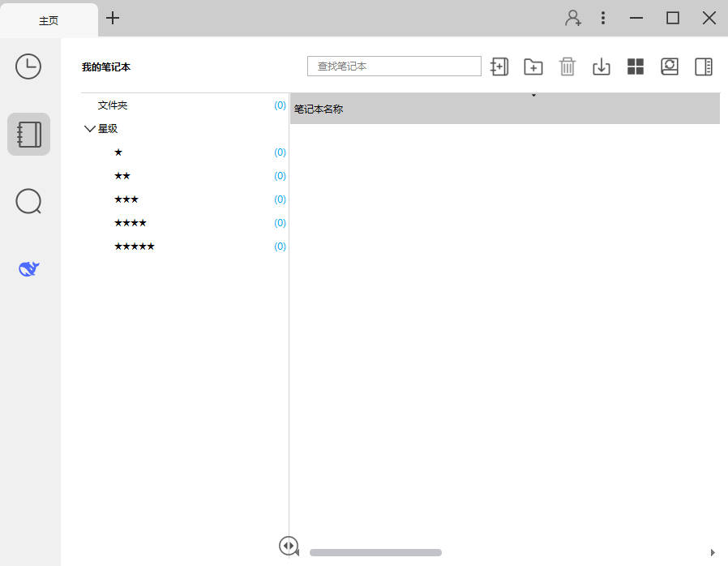
Task: Delete selected notebook with trash icon
Action: pyautogui.click(x=567, y=66)
